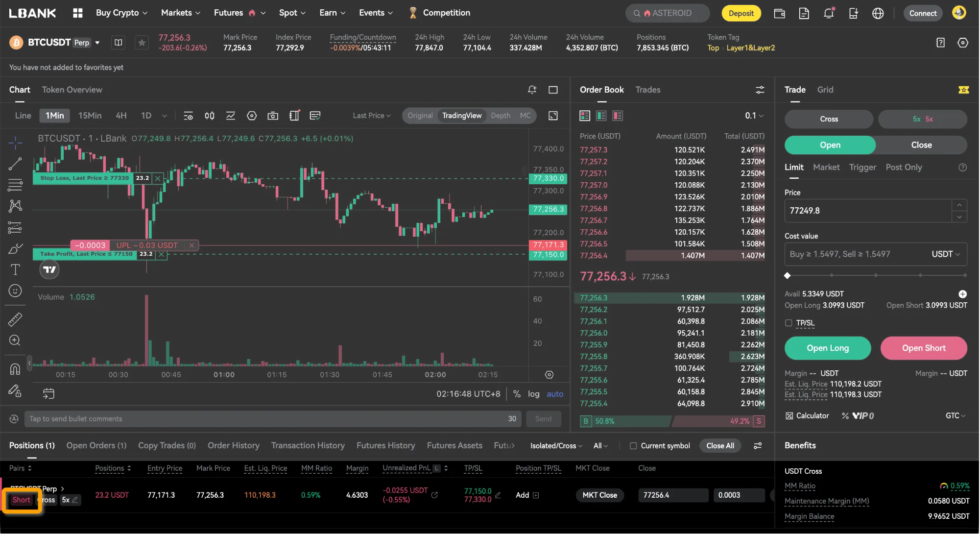Select the text annotation tool
980x534 pixels.
pyautogui.click(x=15, y=269)
